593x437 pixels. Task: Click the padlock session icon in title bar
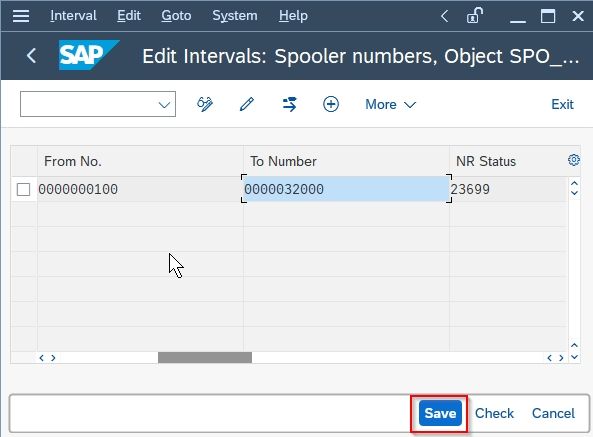tap(475, 16)
